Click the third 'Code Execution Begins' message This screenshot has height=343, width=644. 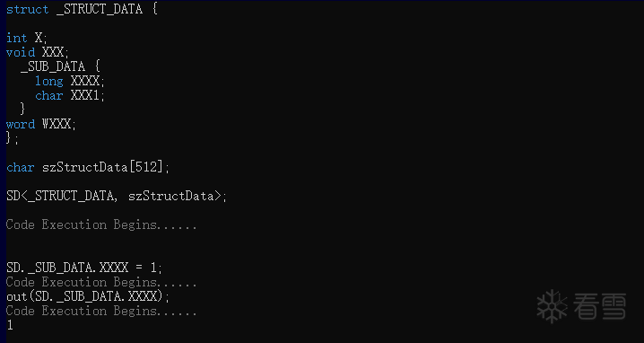[x=101, y=311]
